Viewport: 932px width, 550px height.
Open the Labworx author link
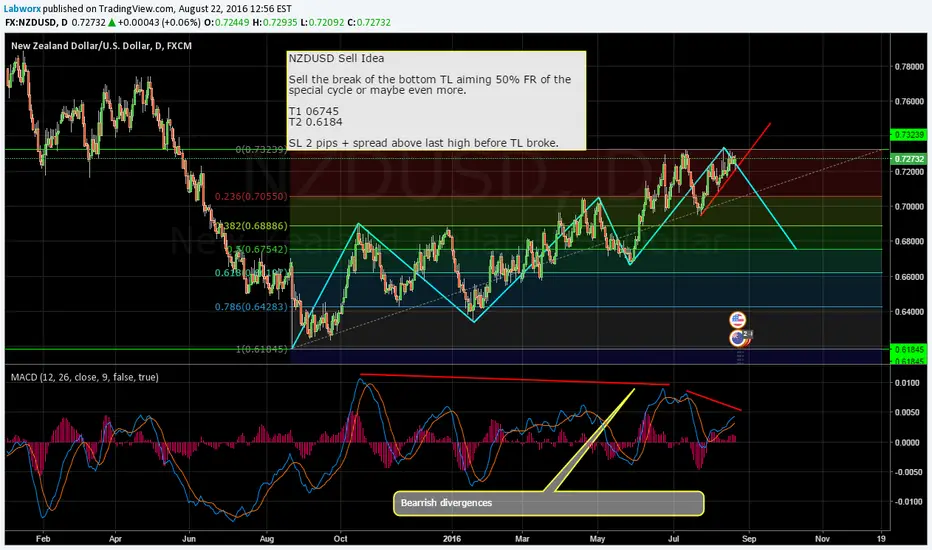click(x=23, y=9)
